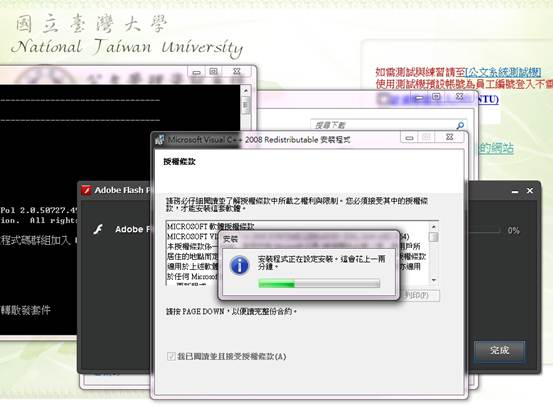Click the console window scroll up arrow
Screen dimensions: 553x411
246,91
